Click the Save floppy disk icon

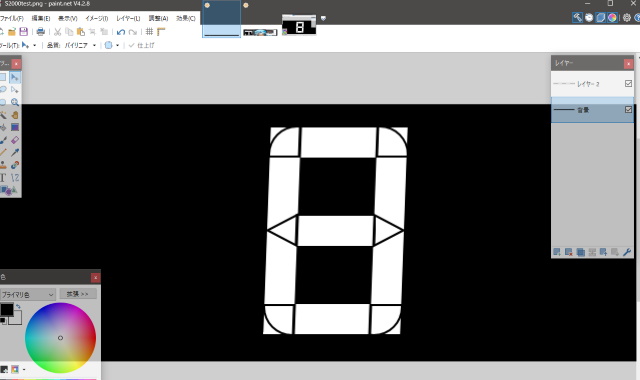coord(24,31)
